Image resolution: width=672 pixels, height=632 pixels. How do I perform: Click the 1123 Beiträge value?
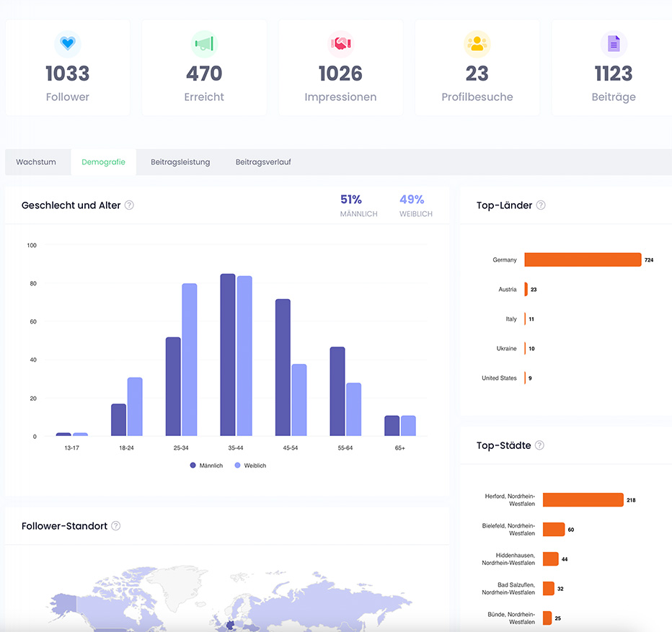614,74
